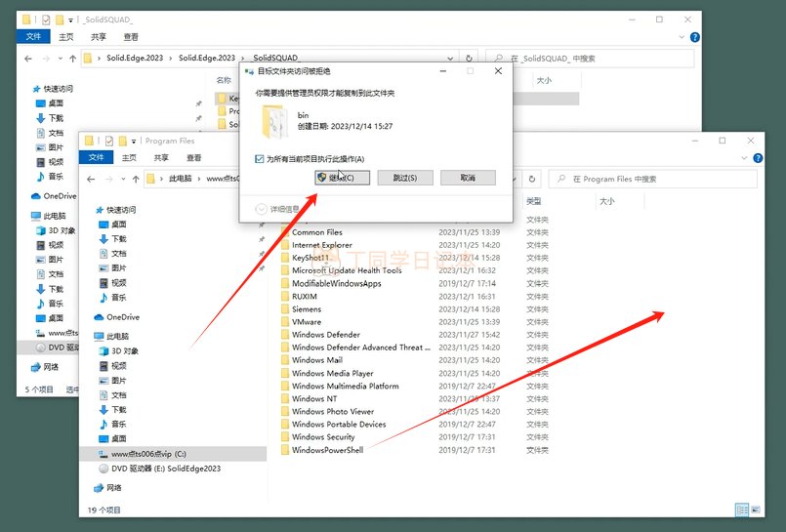
Task: Open 查看 tab in _SolidSQUAD_ window
Action: click(x=131, y=37)
